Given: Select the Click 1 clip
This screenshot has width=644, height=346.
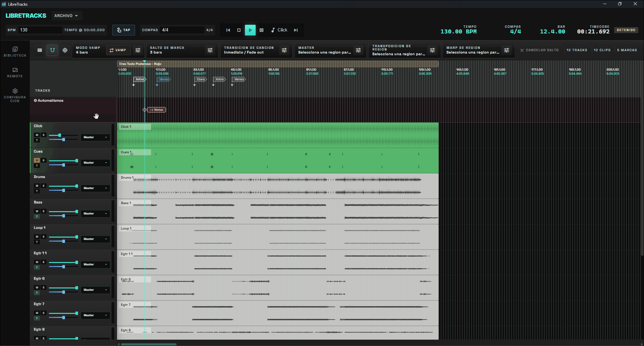Looking at the screenshot, I should point(278,135).
